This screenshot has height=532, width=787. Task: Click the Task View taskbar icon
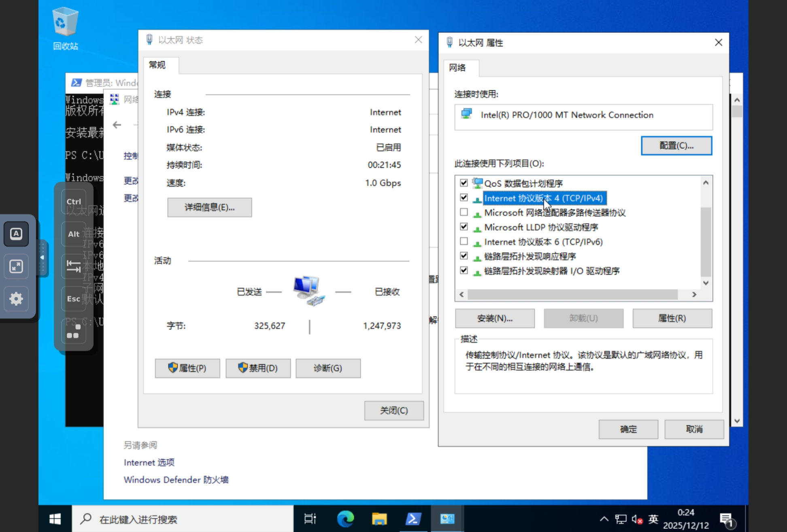tap(310, 519)
